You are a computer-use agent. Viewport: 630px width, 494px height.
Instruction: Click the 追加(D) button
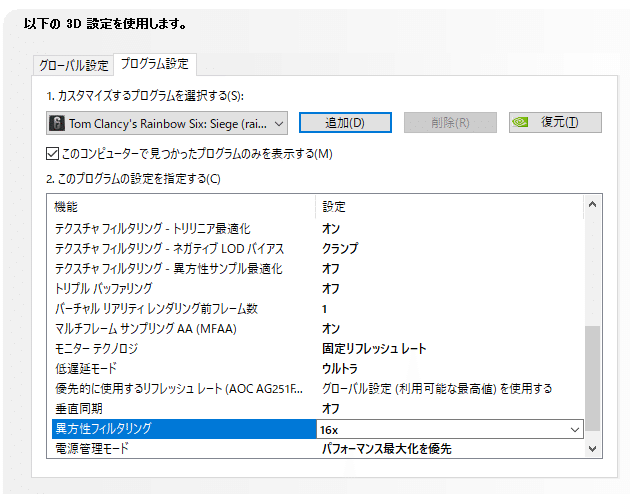pos(345,122)
